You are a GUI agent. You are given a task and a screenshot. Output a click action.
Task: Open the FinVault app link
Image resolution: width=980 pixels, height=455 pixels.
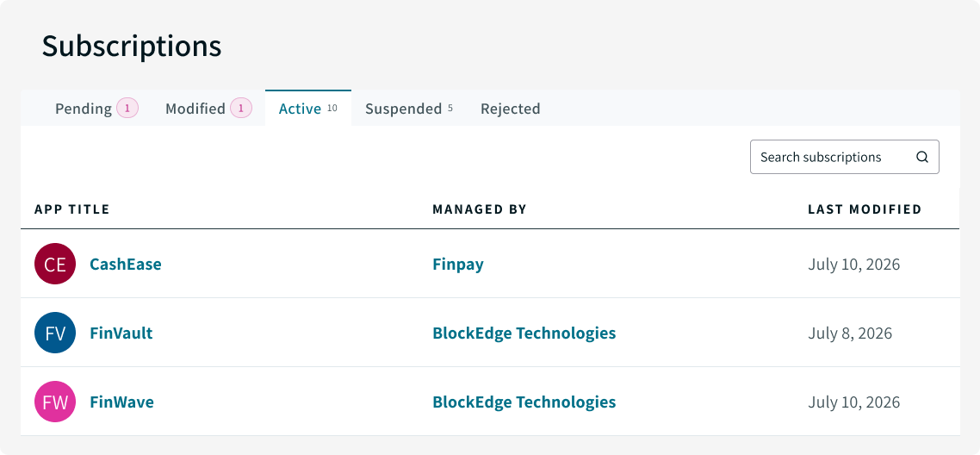pyautogui.click(x=121, y=333)
